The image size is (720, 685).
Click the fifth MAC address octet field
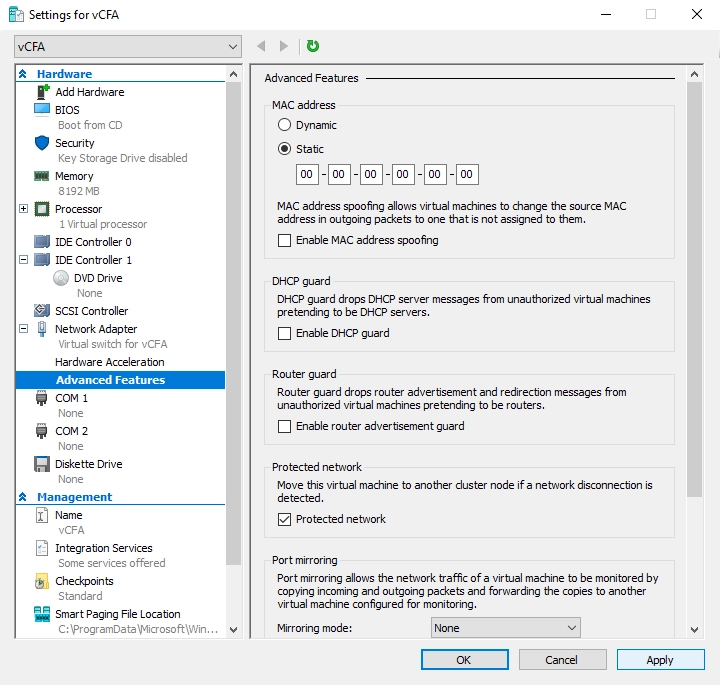coord(435,174)
